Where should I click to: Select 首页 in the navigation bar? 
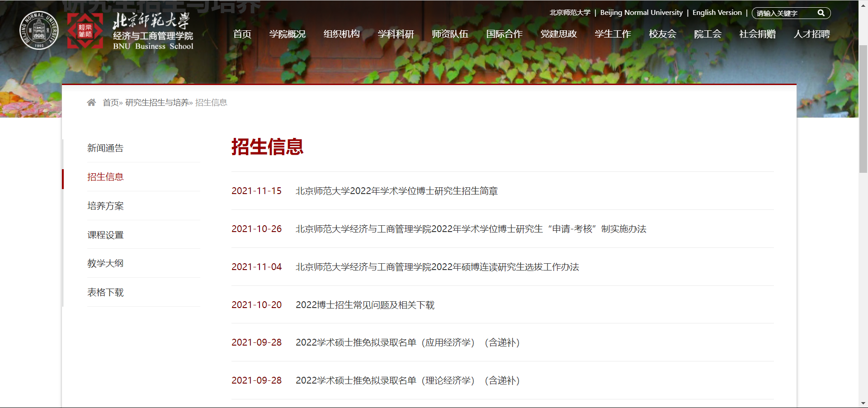click(242, 34)
